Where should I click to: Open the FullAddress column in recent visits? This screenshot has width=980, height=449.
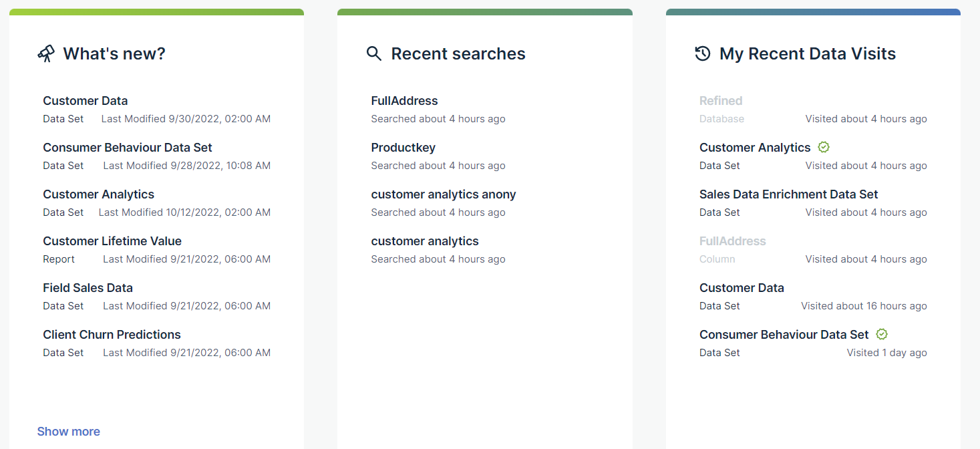(x=732, y=241)
